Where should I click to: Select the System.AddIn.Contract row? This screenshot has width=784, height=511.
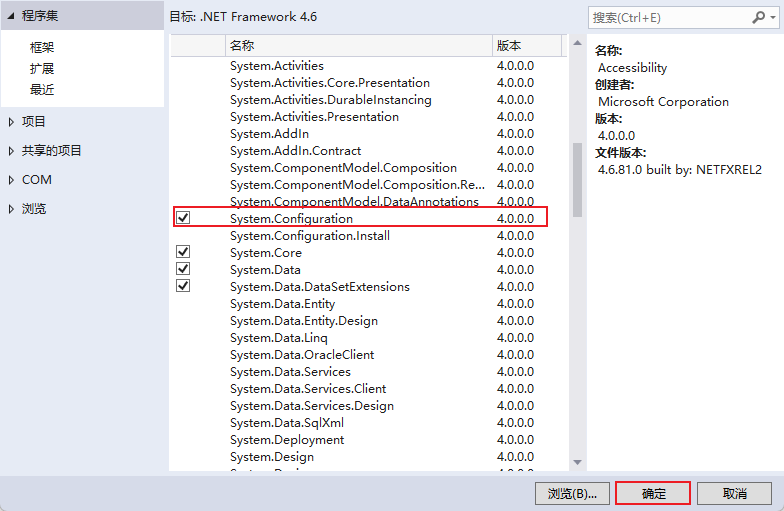(x=368, y=150)
